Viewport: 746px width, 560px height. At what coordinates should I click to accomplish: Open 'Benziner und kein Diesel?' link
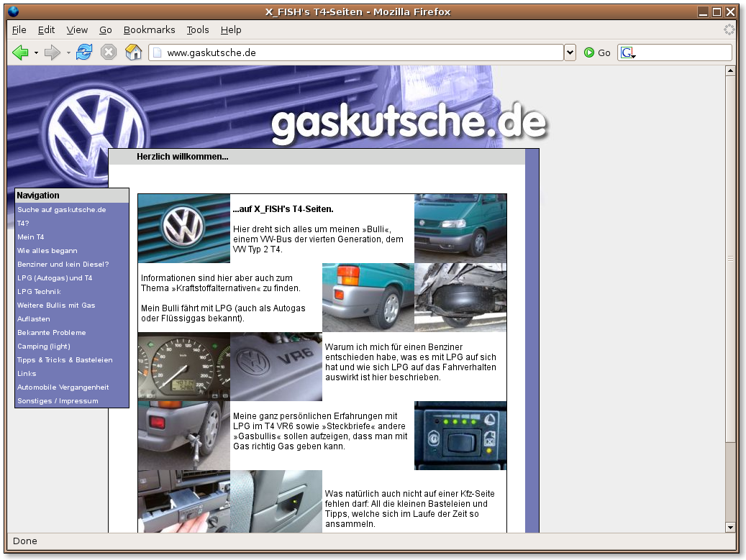pyautogui.click(x=63, y=265)
